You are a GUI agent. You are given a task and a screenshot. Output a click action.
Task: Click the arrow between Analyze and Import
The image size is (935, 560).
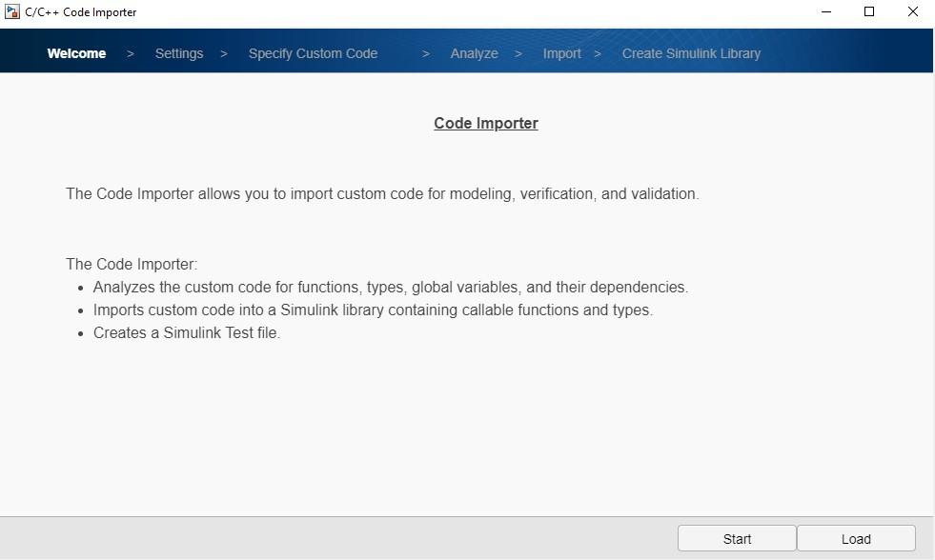click(x=518, y=53)
